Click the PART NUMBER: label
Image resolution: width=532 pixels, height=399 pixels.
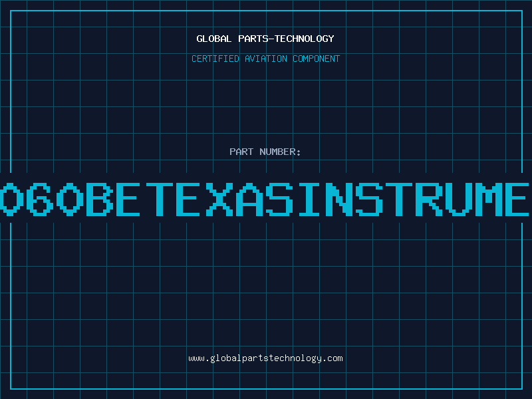(x=265, y=152)
